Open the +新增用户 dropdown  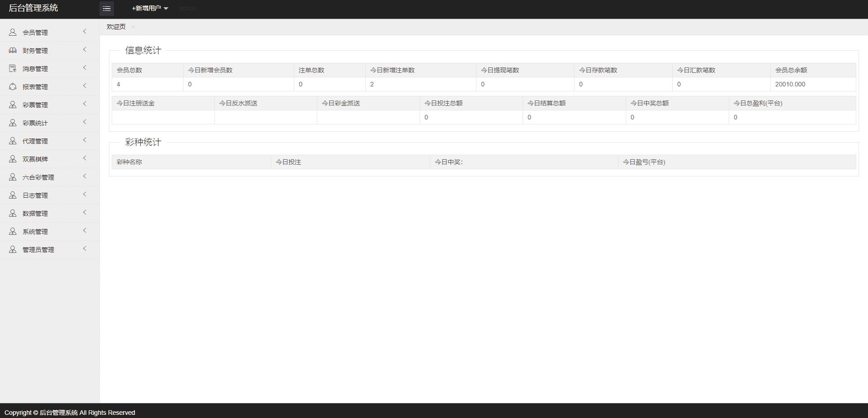pos(150,8)
